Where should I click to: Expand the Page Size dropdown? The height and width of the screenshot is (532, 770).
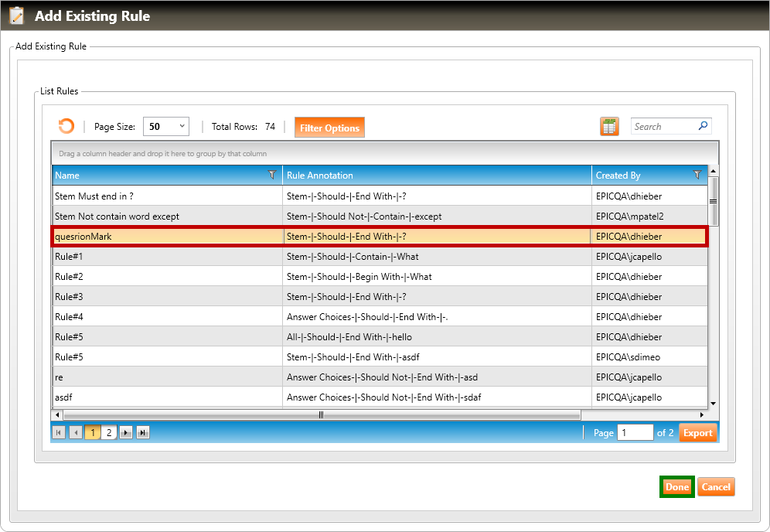(x=182, y=126)
